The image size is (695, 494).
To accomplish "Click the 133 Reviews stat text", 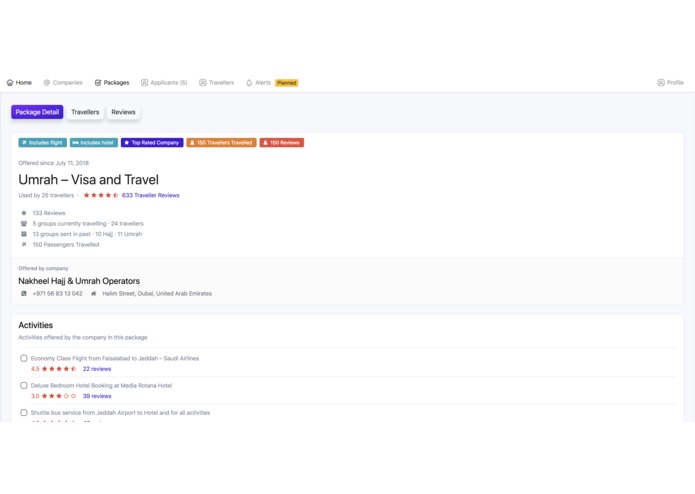I will coord(49,213).
